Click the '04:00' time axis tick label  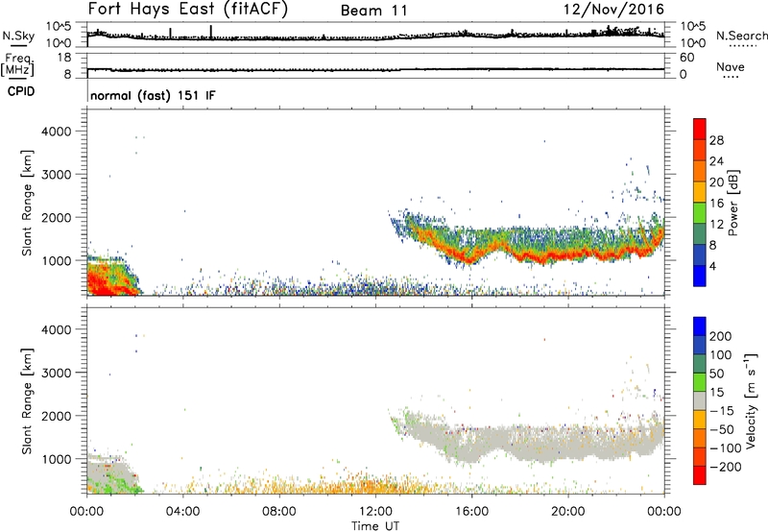[x=183, y=512]
